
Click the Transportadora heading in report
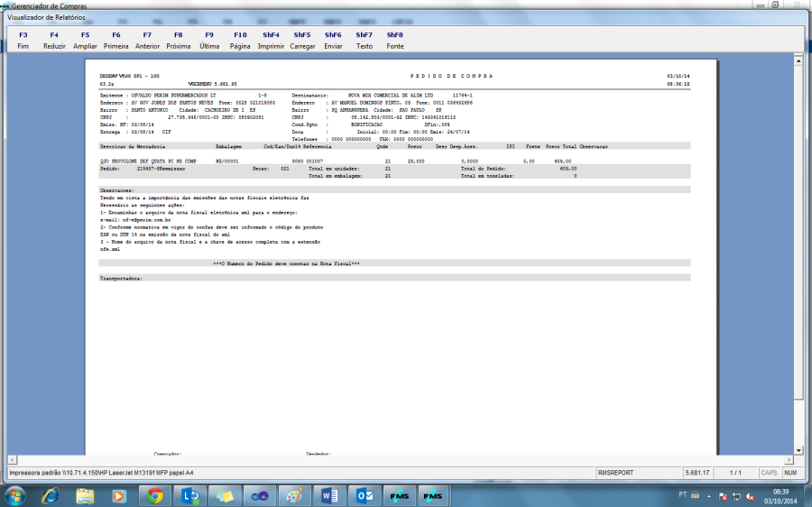click(x=121, y=279)
